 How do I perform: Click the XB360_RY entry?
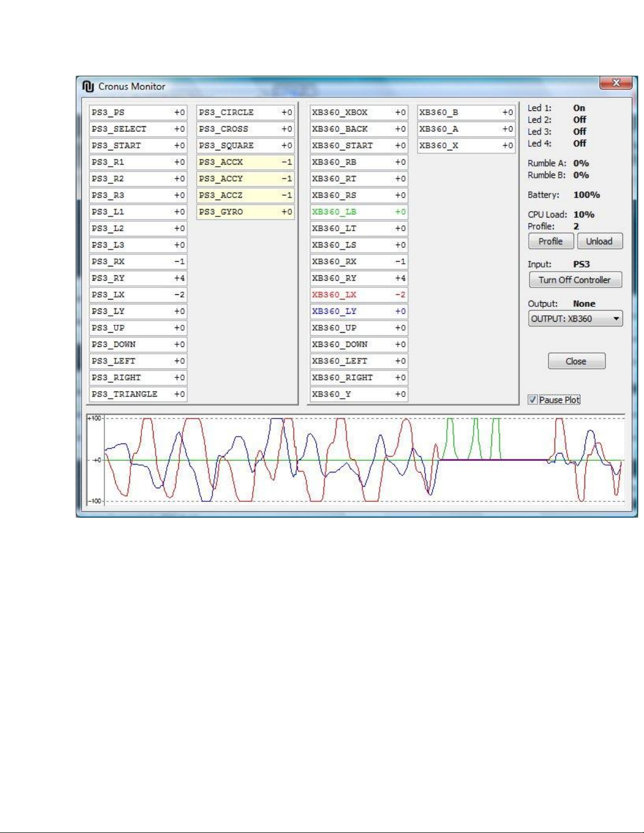pyautogui.click(x=359, y=278)
